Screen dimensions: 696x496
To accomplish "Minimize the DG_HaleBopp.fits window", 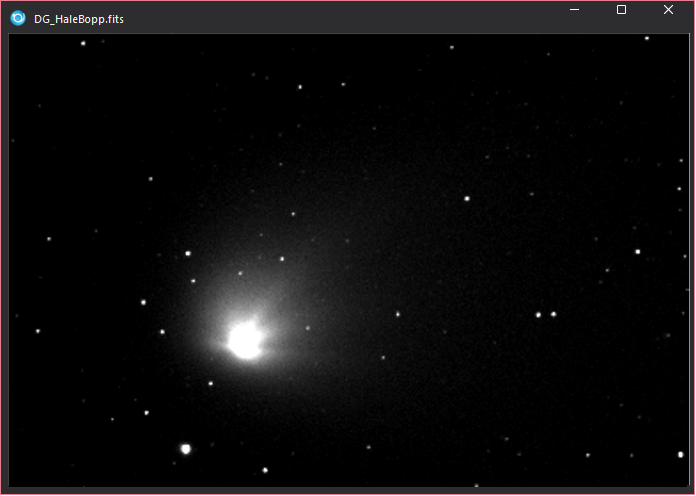I will 575,10.
